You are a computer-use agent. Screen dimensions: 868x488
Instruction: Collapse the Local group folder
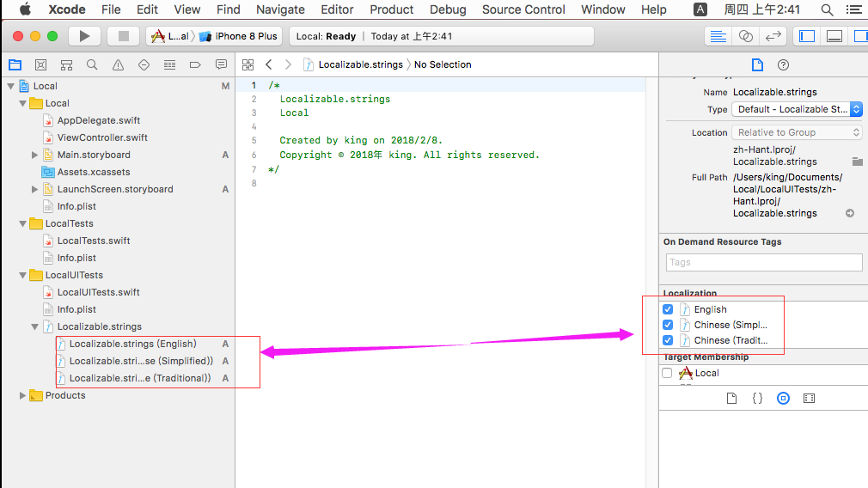tap(22, 103)
